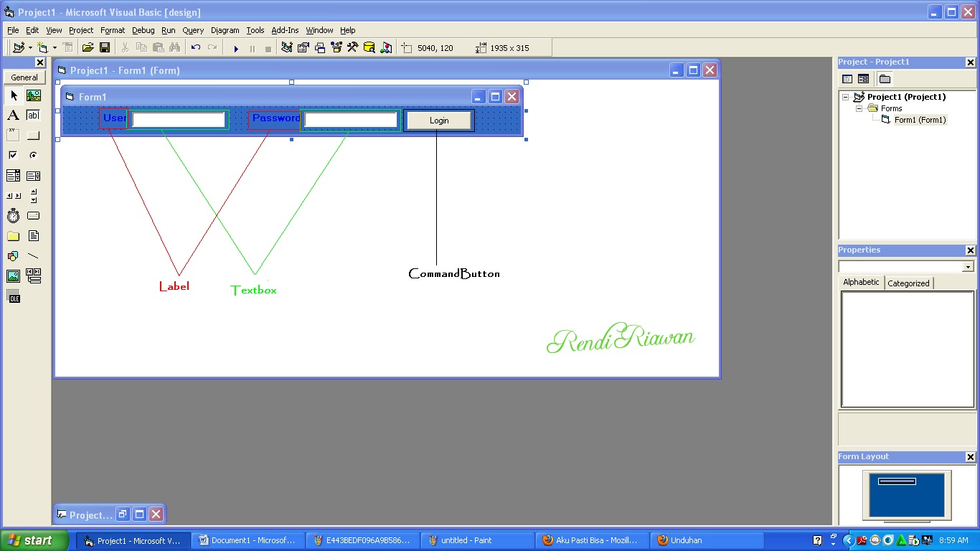Click the Start button to run the project
The width and height of the screenshot is (980, 551).
(236, 47)
